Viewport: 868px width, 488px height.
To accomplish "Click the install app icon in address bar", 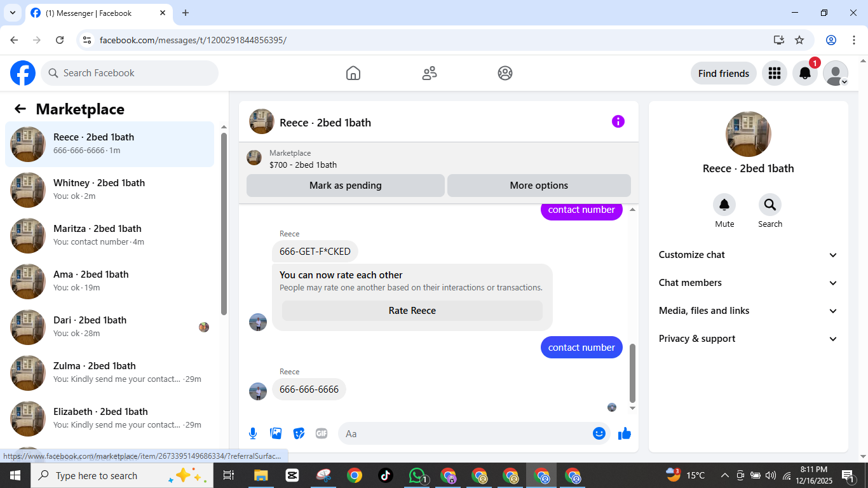I will point(779,40).
